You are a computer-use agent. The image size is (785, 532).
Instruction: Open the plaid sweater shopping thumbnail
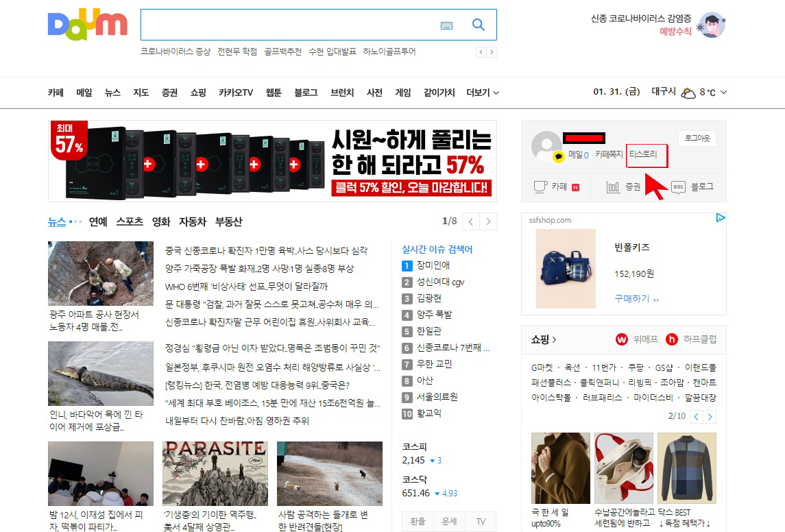click(687, 468)
